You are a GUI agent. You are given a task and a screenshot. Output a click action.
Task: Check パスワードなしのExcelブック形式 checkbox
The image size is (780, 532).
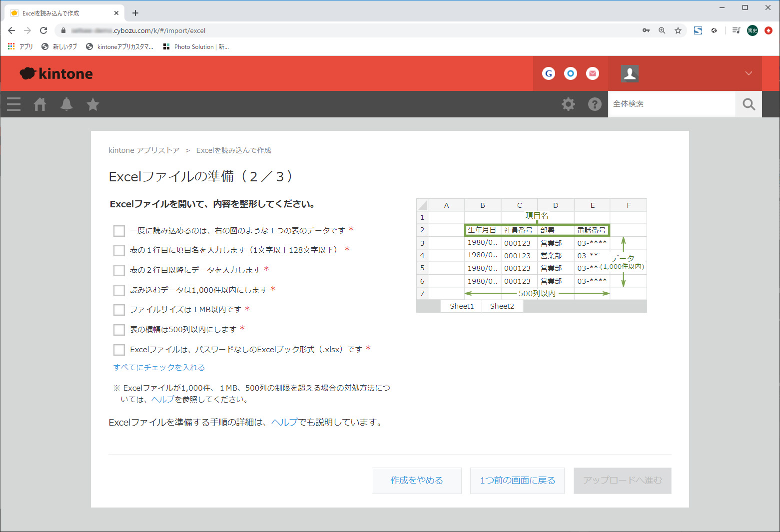(x=119, y=350)
